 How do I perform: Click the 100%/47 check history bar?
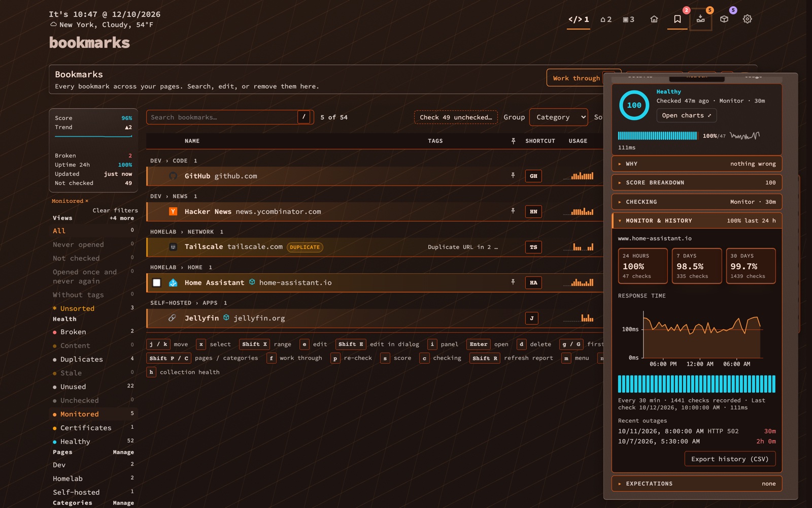658,136
